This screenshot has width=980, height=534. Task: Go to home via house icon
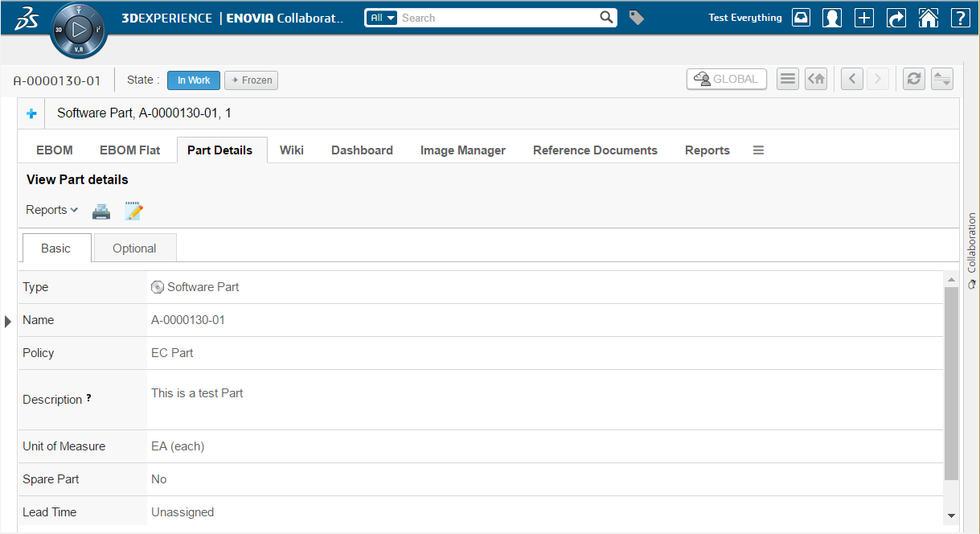coord(929,18)
